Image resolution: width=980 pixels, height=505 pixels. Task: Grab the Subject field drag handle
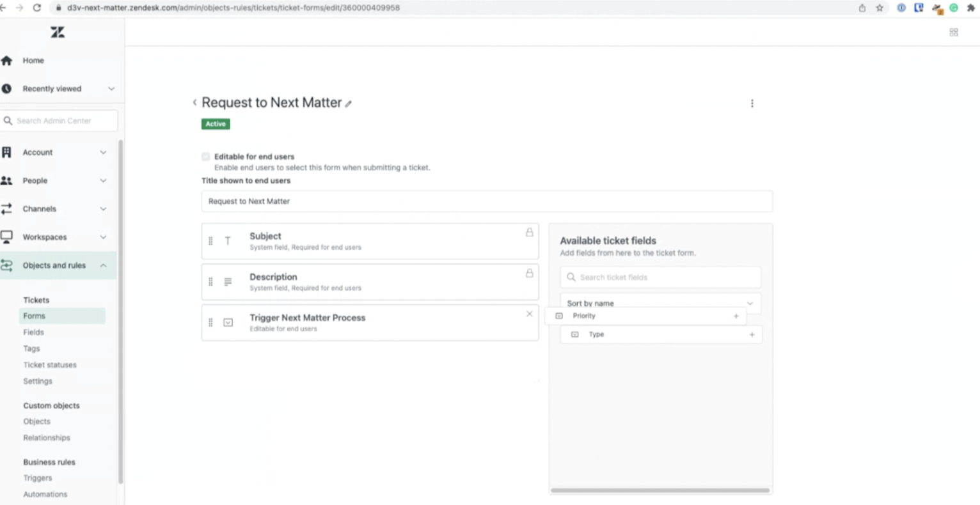210,241
